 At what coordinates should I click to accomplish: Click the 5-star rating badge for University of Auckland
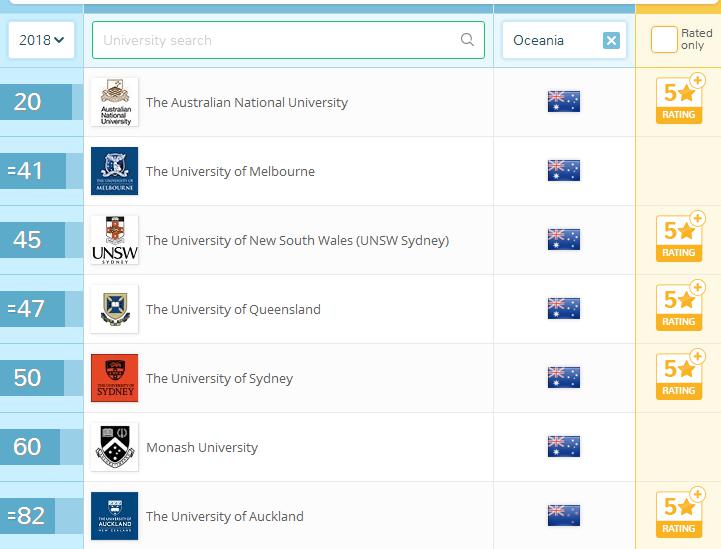click(x=679, y=516)
